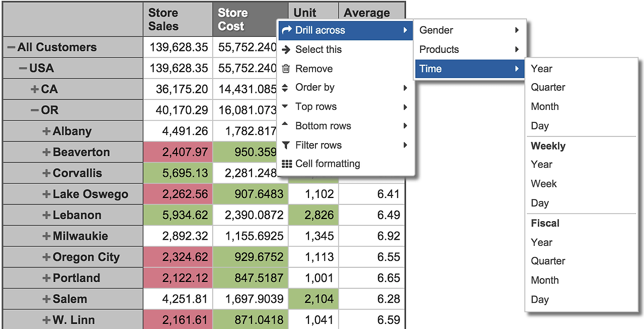Choose Quarter under the Fiscal section
644x329 pixels.
548,261
